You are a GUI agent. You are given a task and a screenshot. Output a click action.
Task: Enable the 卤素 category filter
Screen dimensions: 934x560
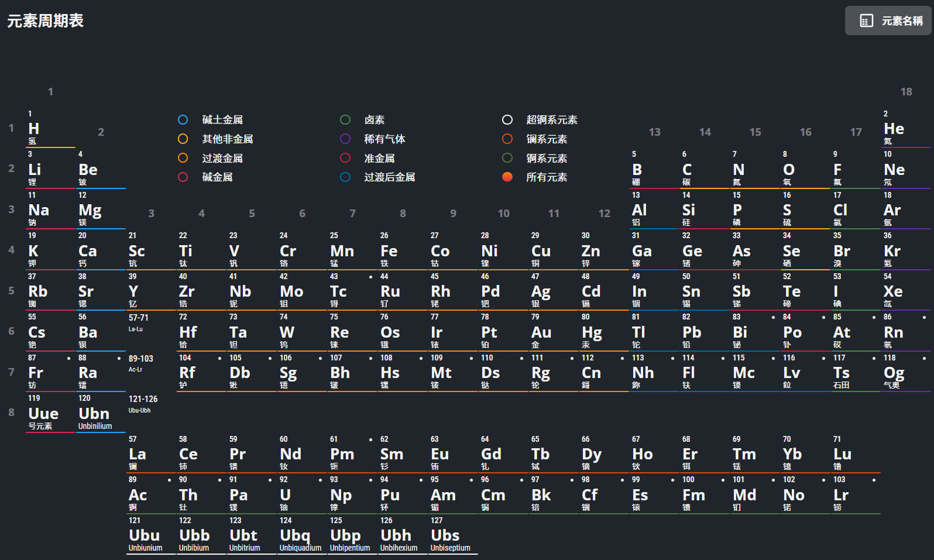point(345,120)
